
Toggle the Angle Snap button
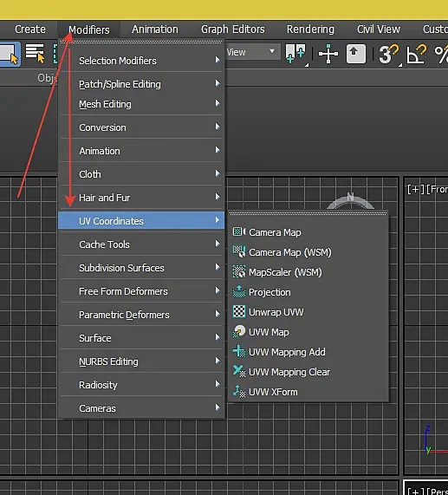pos(417,54)
